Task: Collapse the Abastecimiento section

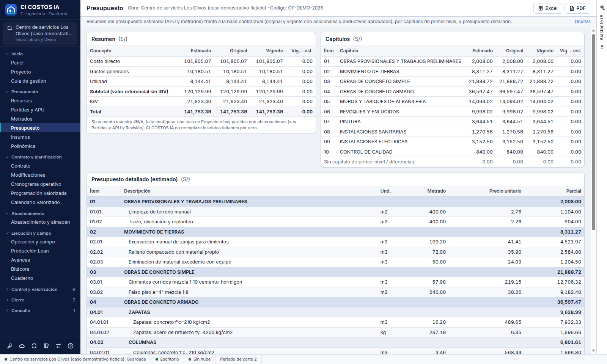Action: pos(40,213)
